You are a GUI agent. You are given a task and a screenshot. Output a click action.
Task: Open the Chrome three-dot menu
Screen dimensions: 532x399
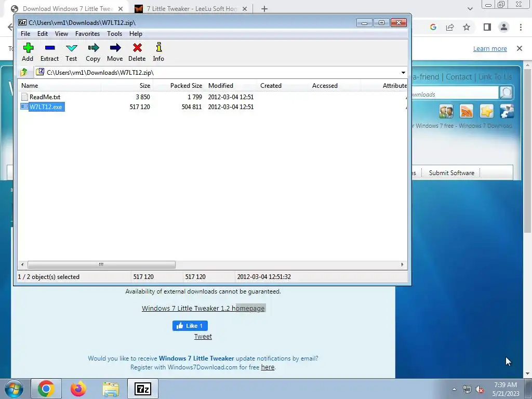521,27
